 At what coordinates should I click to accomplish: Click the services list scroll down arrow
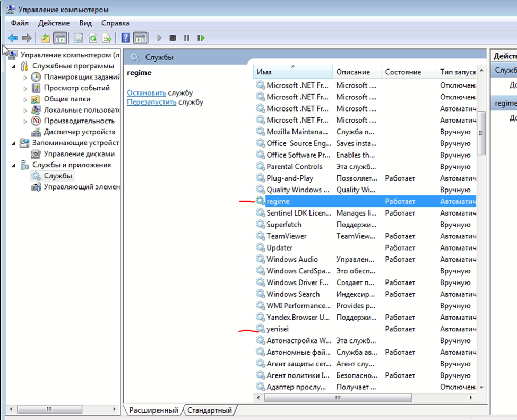(x=481, y=387)
